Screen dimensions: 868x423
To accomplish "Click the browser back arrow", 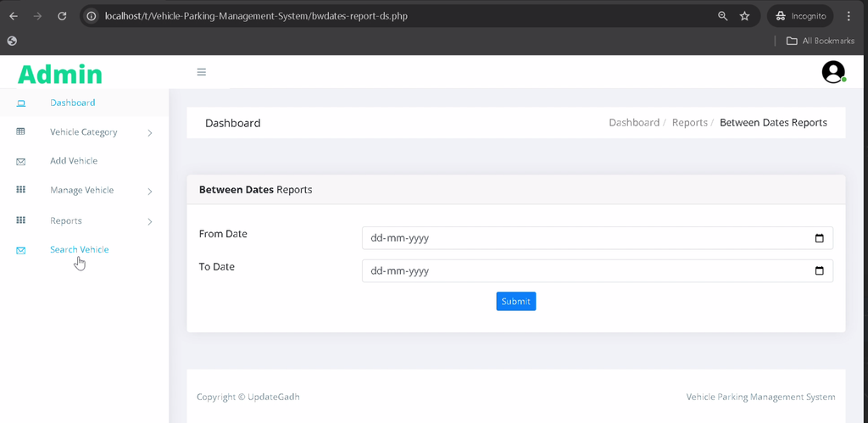I will [14, 16].
